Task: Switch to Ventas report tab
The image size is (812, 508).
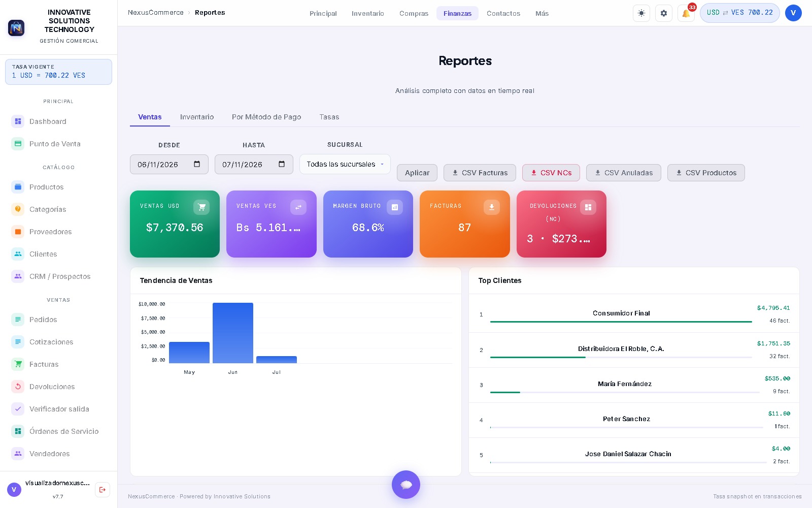Action: tap(150, 117)
